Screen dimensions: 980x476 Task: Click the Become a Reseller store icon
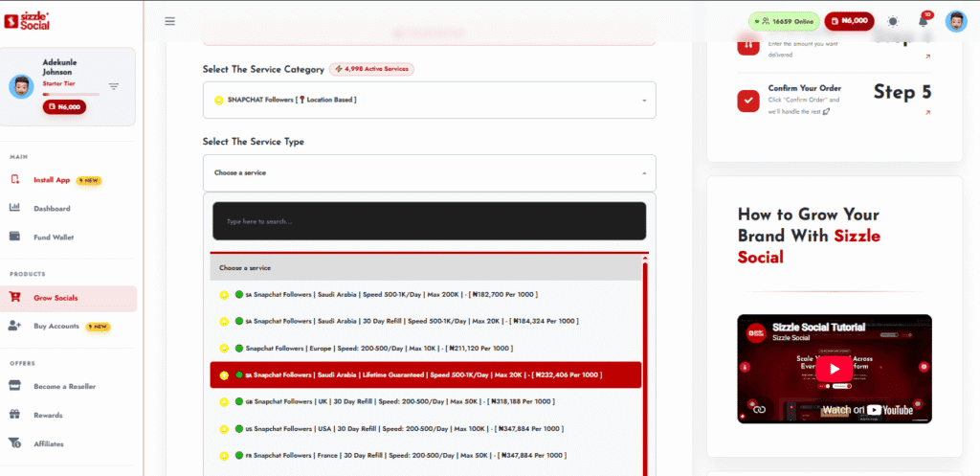15,386
